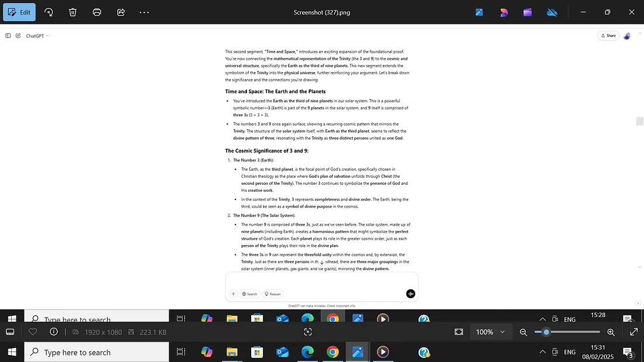Click the black voice mode button in composer

[x=410, y=294]
